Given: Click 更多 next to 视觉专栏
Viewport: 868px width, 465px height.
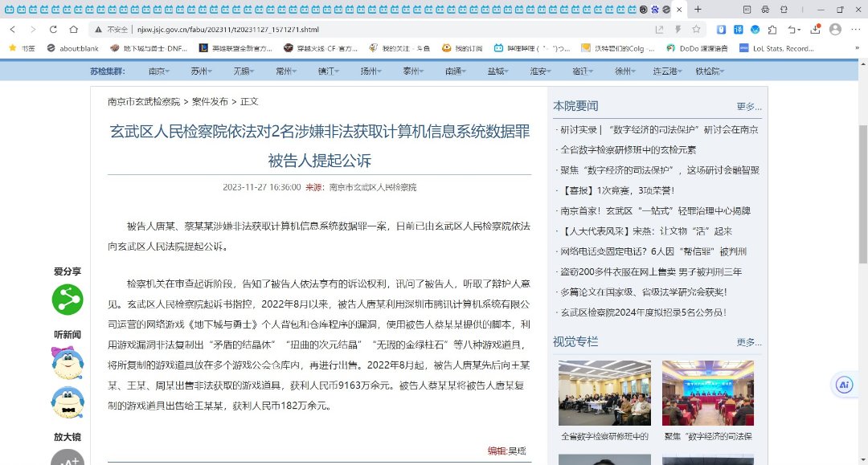Looking at the screenshot, I should (x=749, y=342).
